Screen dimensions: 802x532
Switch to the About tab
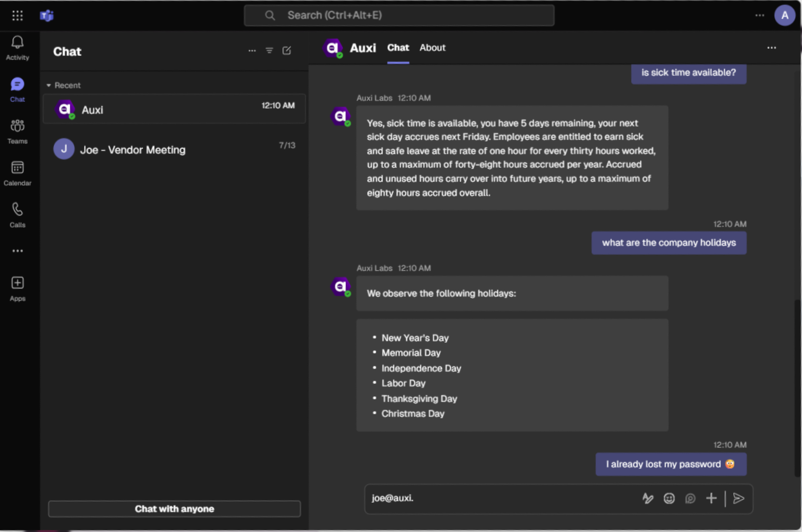coord(432,48)
